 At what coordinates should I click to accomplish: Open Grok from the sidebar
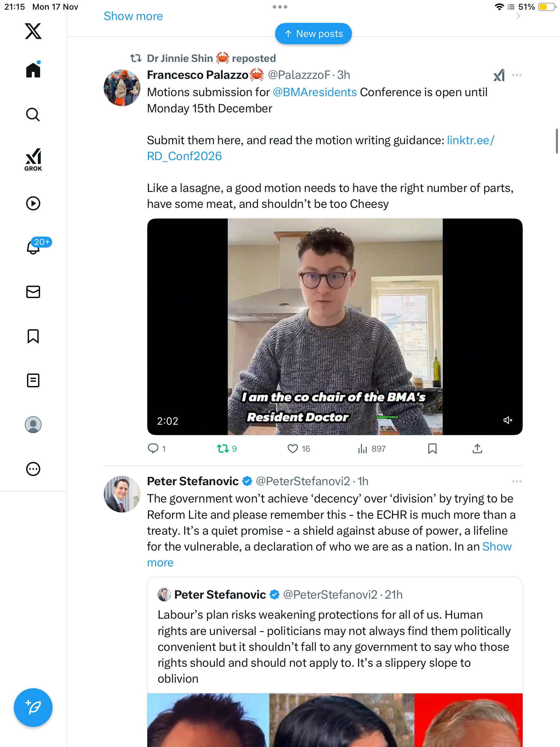coord(33,160)
